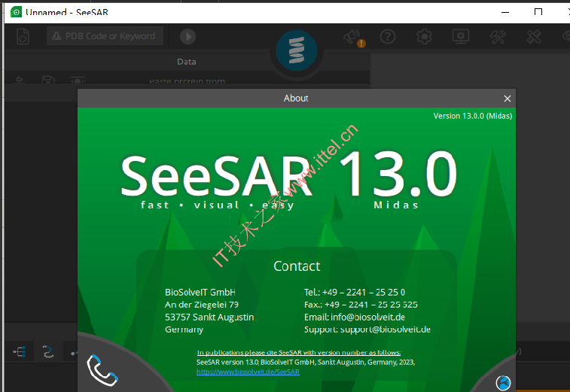Click the pencil and ruler icon
The height and width of the screenshot is (392, 570).
tap(534, 37)
